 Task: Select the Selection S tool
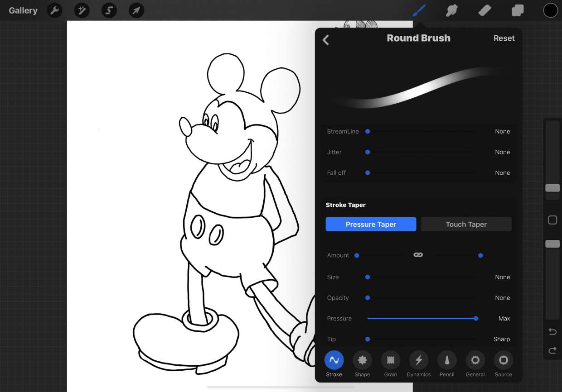pyautogui.click(x=109, y=10)
